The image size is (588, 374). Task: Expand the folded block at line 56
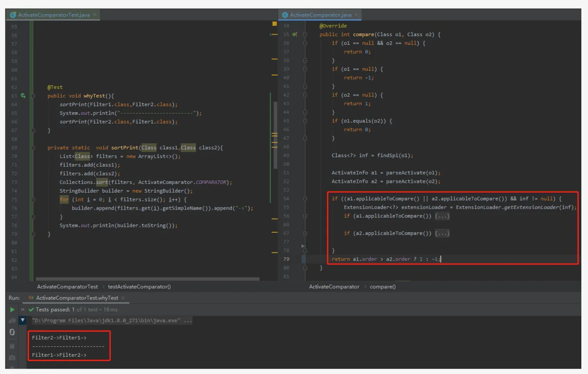[305, 216]
